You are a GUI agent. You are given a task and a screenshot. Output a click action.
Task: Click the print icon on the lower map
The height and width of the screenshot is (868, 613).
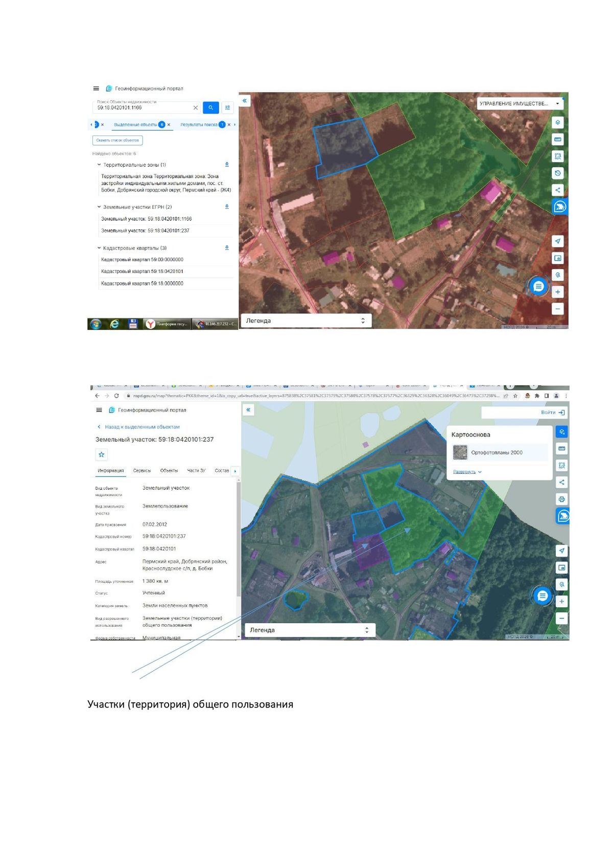[562, 499]
